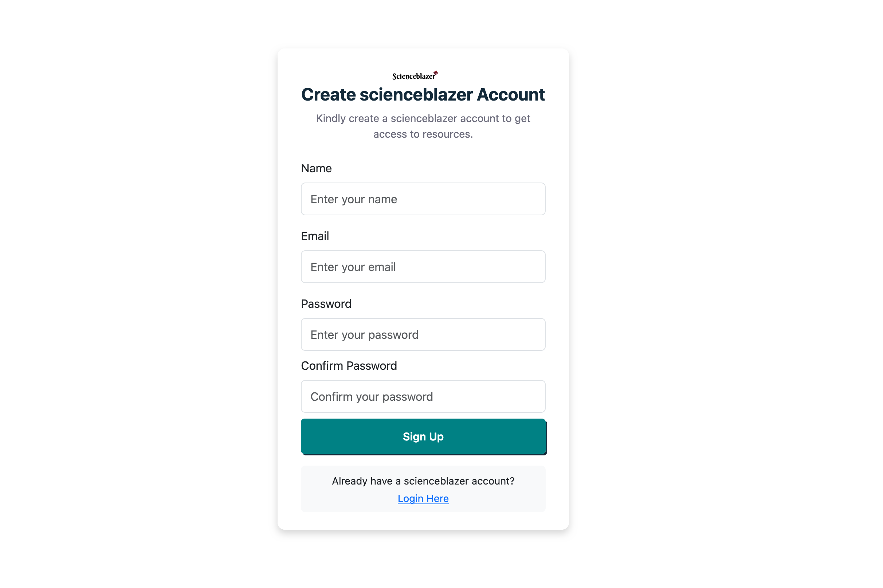This screenshot has width=883, height=588.
Task: Click the Scienceblazer logo
Action: click(414, 76)
